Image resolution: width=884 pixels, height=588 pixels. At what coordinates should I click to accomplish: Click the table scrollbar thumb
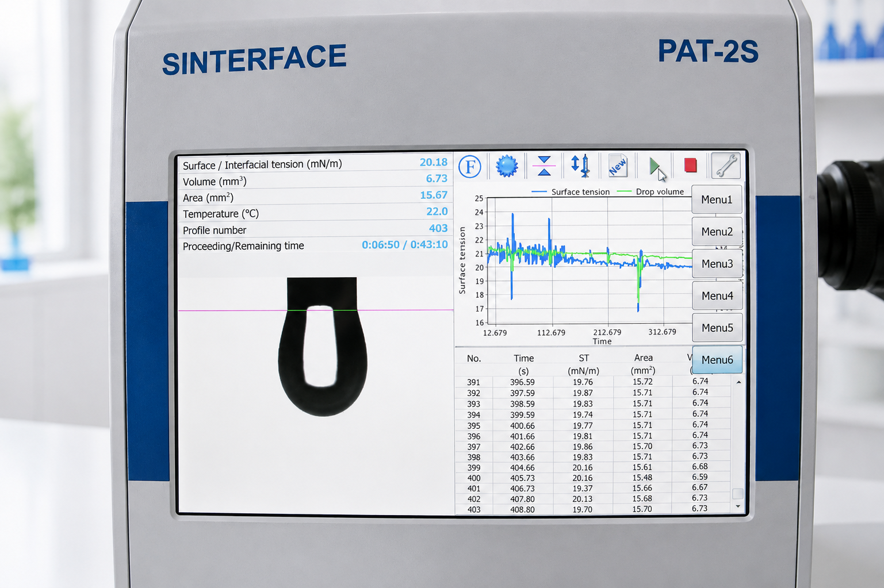pos(738,494)
